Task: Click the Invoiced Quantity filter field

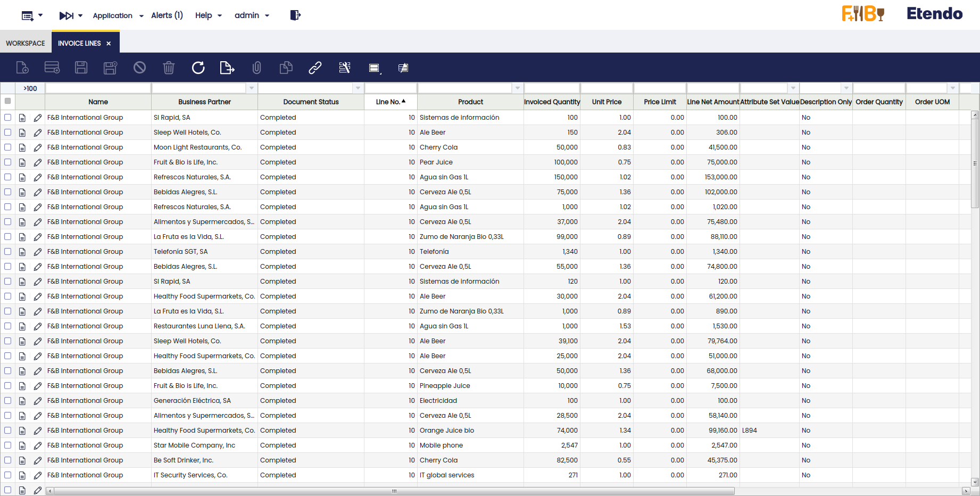Action: [552, 88]
